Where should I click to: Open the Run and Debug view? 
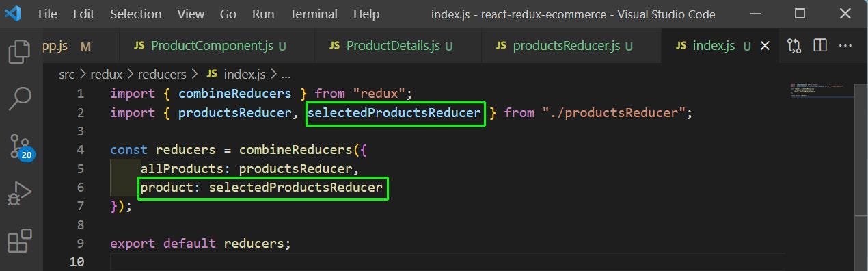pos(19,194)
